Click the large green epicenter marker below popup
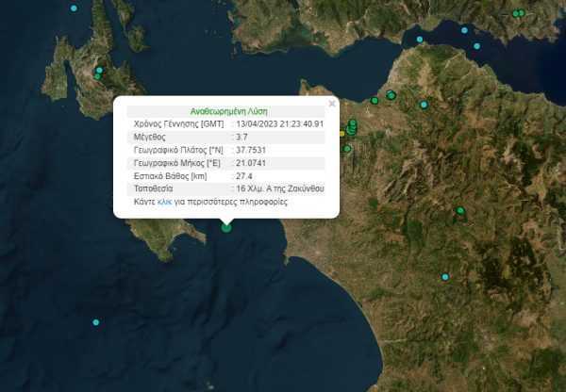566x392 pixels. coord(225,226)
